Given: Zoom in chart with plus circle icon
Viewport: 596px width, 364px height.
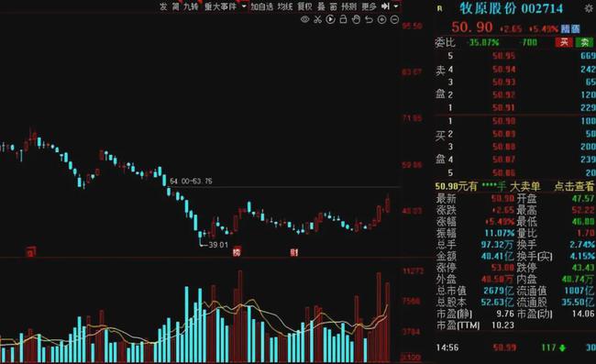Looking at the screenshot, I should (x=382, y=19).
